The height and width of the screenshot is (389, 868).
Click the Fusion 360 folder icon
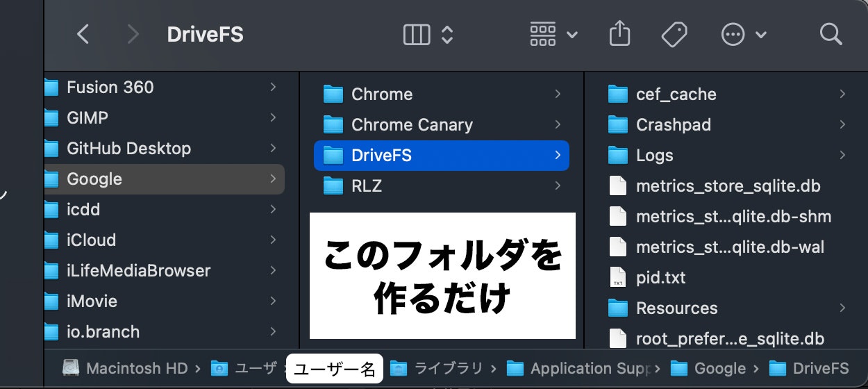click(x=50, y=88)
